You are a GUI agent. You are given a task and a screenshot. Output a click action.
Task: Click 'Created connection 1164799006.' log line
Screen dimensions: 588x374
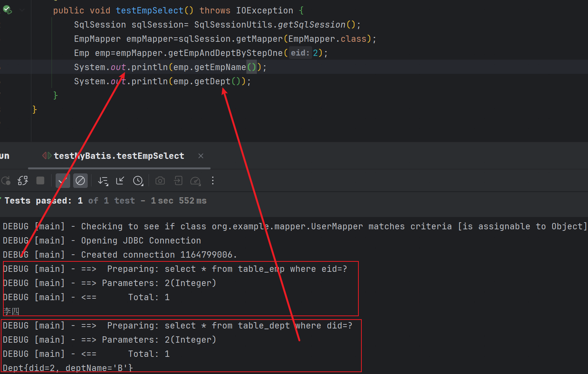[120, 255]
